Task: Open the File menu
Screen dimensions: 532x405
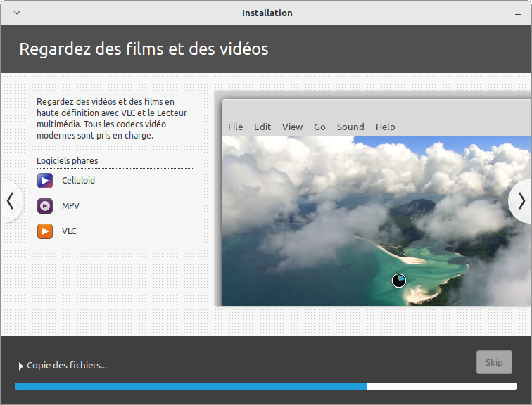Action: (235, 127)
